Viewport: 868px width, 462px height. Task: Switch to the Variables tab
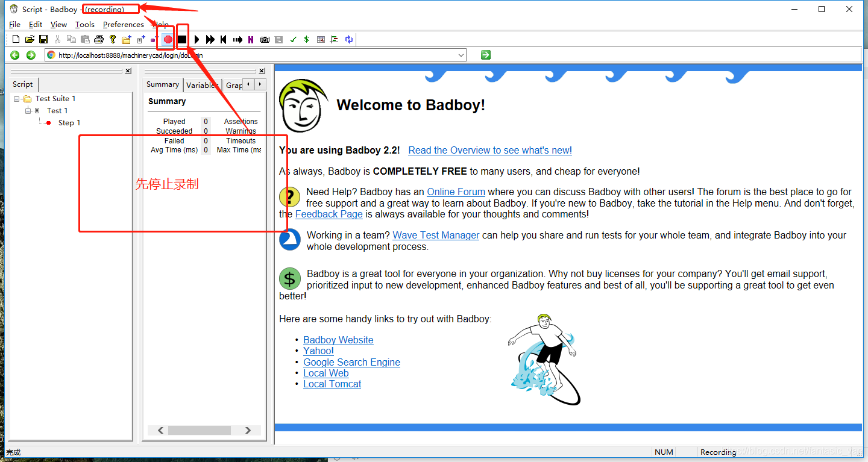click(202, 85)
